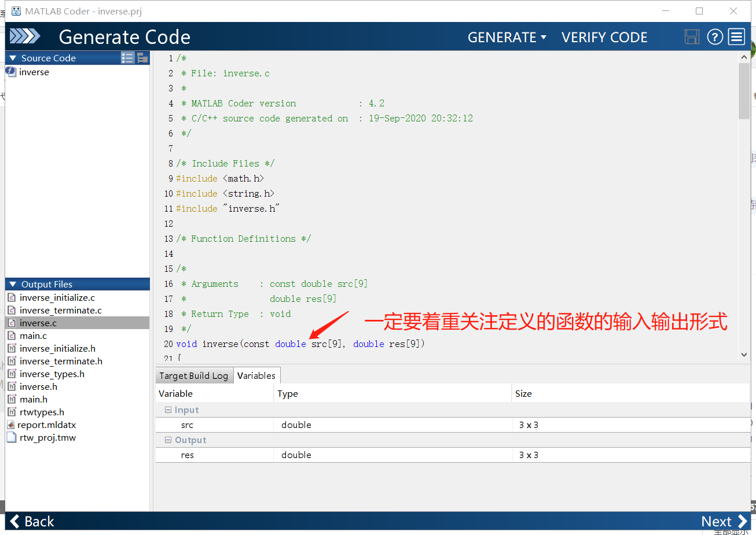Screen dimensions: 756x535
Task: Click the MATLAB Coder title bar icon
Action: pyautogui.click(x=16, y=11)
